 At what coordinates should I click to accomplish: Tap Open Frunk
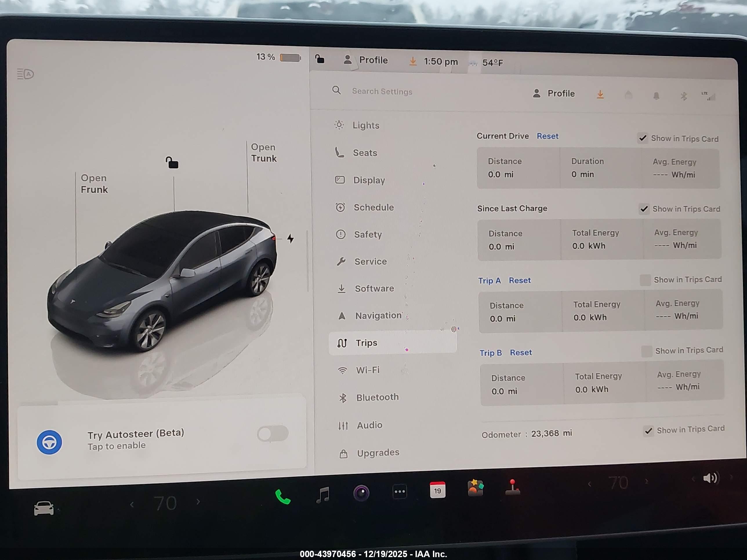point(94,184)
